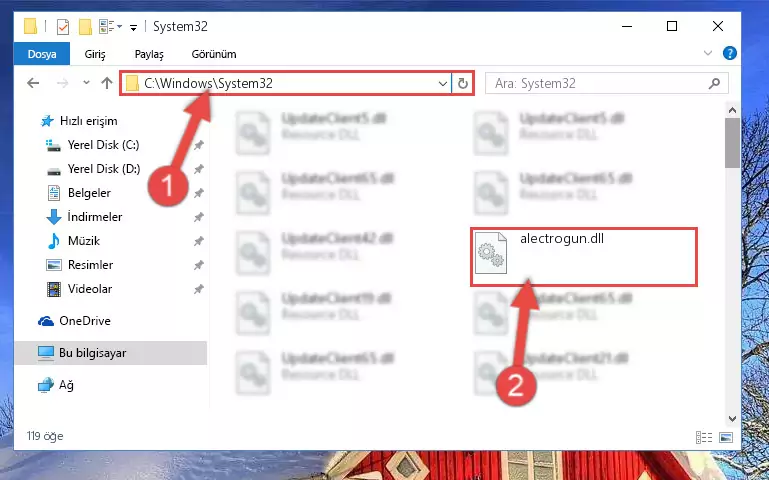Click the pin icon beside Yerel Disk (D:)
The width and height of the screenshot is (769, 480).
pos(199,169)
